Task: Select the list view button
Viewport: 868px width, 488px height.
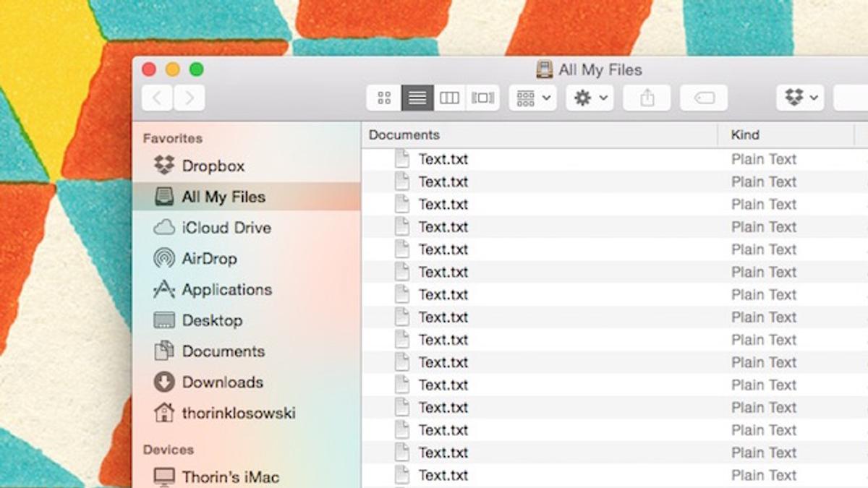Action: [417, 98]
